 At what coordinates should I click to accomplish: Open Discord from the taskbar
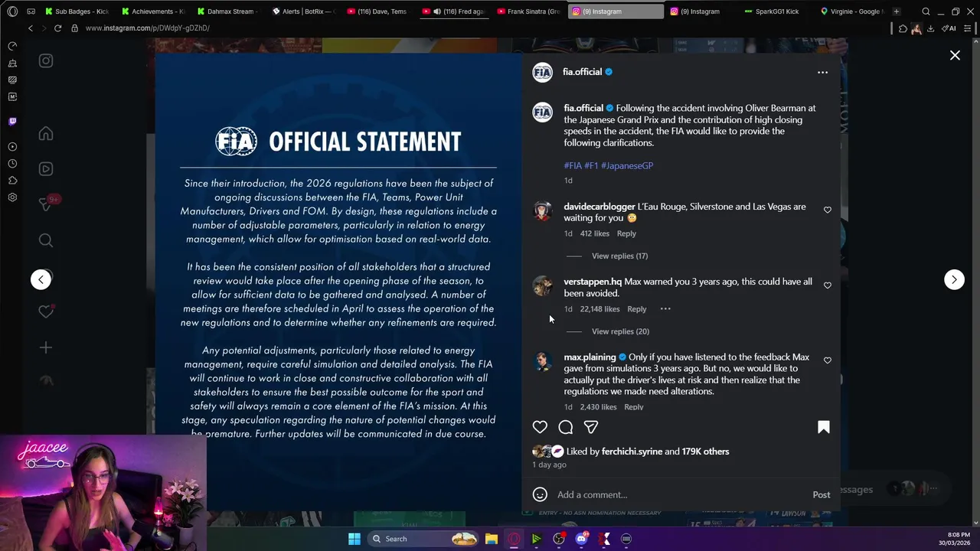582,539
